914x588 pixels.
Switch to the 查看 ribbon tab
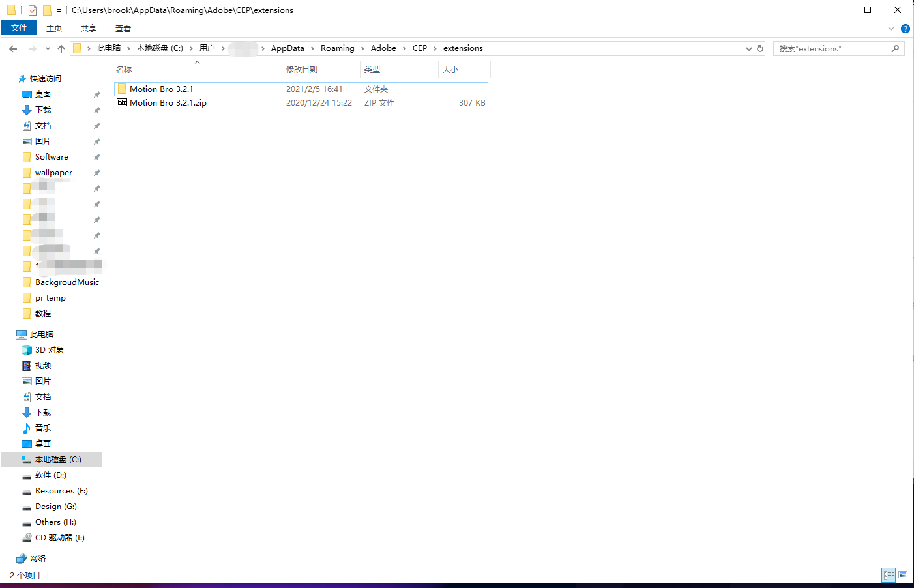(x=123, y=29)
